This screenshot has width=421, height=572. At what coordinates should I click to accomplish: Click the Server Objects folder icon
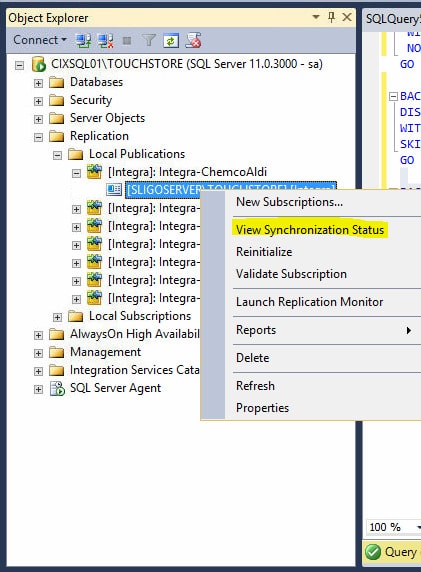(x=57, y=118)
